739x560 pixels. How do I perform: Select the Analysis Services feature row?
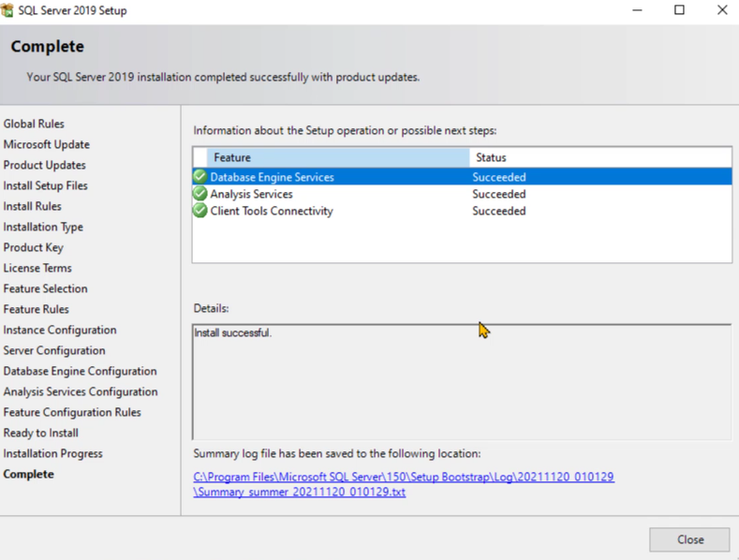point(462,194)
